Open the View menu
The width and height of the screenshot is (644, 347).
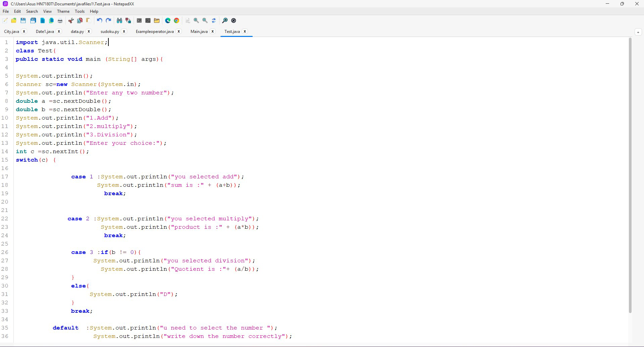pos(47,11)
